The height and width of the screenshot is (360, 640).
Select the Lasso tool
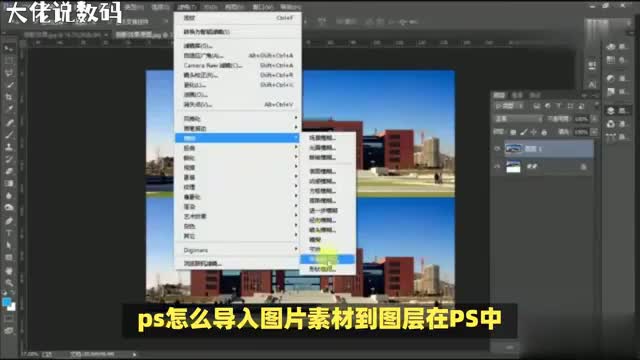(x=9, y=73)
